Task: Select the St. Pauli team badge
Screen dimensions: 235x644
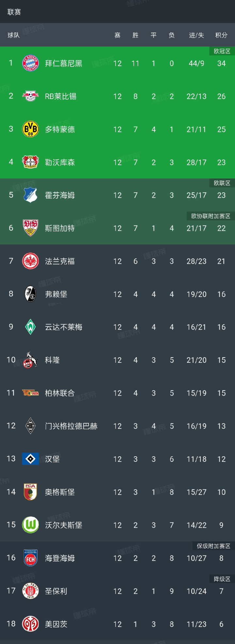Action: (x=30, y=591)
